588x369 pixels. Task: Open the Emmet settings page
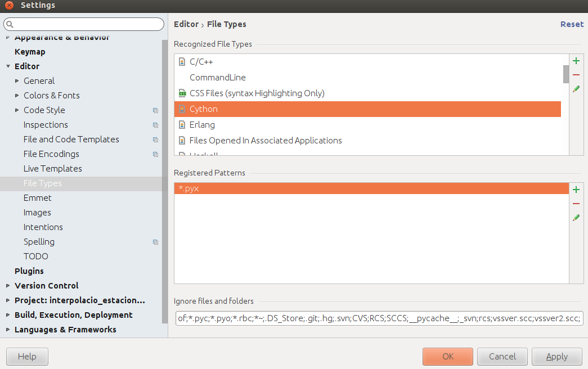point(38,197)
